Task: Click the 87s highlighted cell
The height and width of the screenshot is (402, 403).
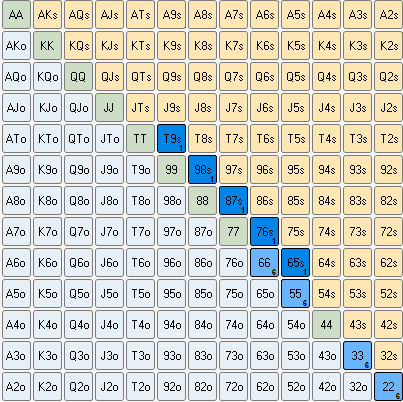Action: click(x=233, y=200)
